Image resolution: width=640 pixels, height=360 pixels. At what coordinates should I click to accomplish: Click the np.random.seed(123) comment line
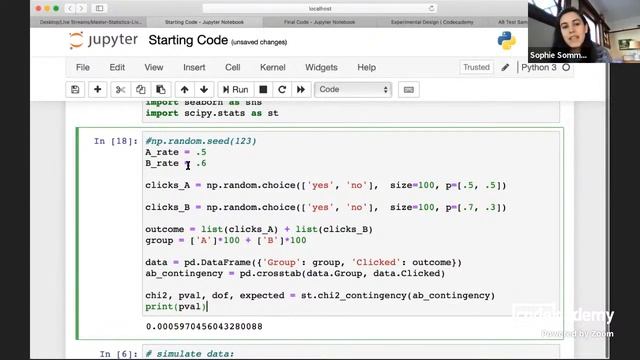coord(201,141)
